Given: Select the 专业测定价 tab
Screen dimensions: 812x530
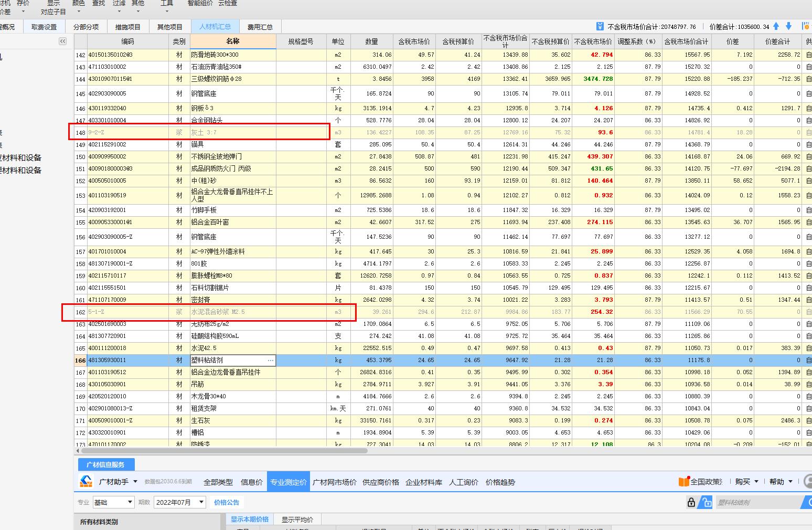Looking at the screenshot, I should (x=289, y=482).
